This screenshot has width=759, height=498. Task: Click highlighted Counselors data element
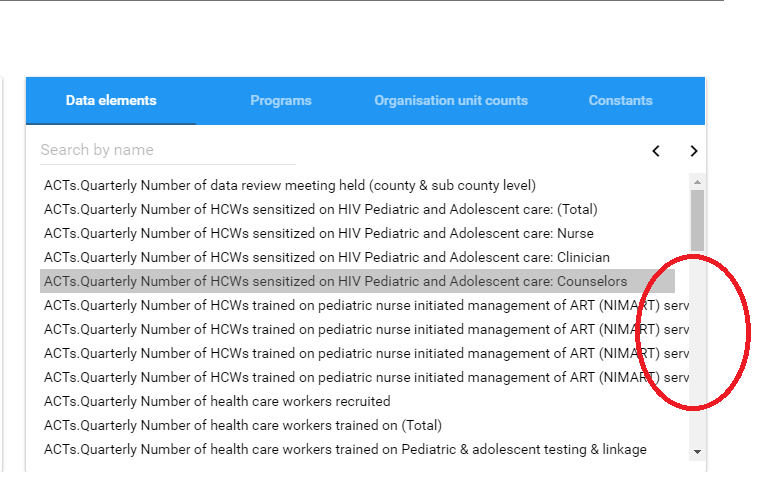[x=336, y=281]
